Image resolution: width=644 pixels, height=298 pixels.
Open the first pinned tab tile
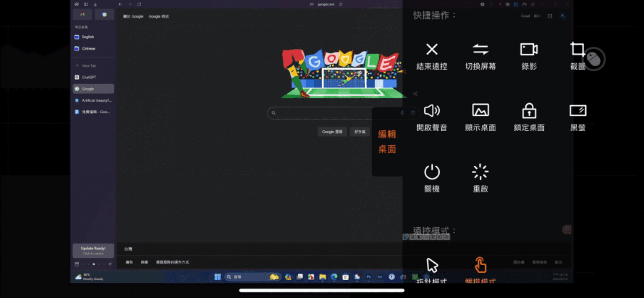click(x=82, y=15)
